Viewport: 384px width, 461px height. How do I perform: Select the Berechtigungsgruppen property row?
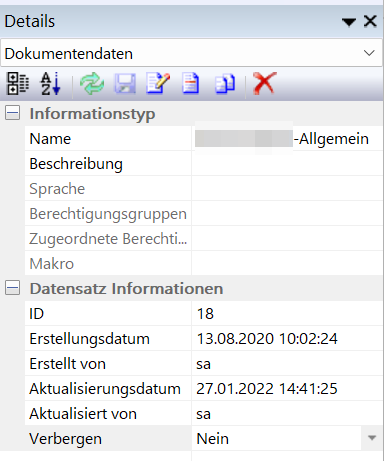click(204, 213)
